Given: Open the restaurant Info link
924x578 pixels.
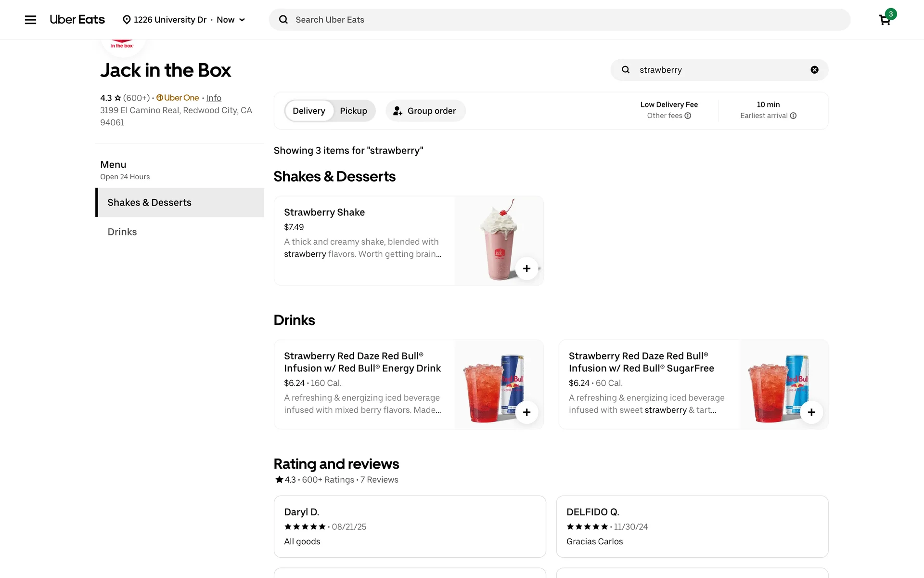Looking at the screenshot, I should (214, 98).
